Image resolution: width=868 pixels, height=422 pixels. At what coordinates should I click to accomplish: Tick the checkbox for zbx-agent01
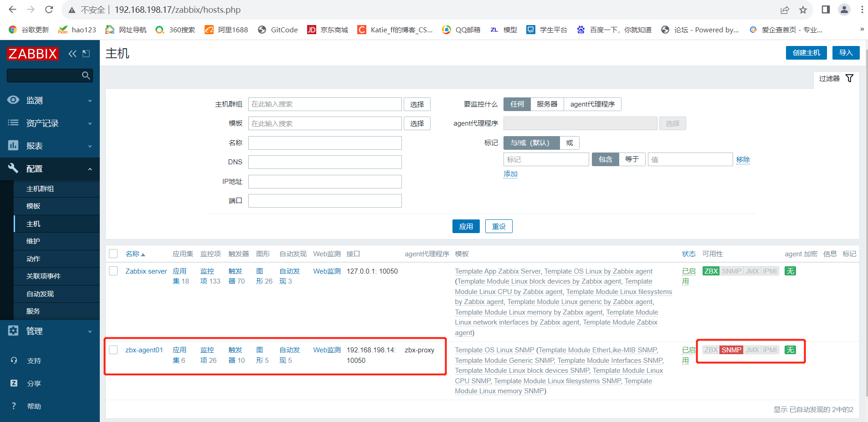click(113, 350)
